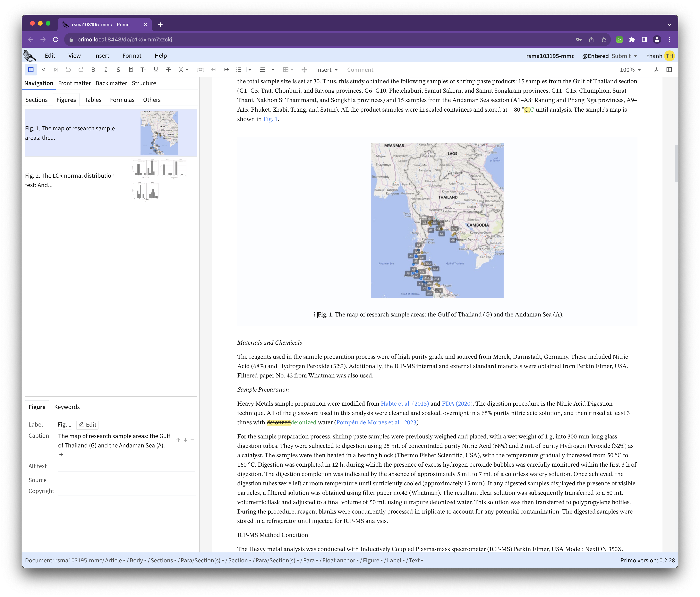Toggle the left navigation panel icon
Viewport: 700px width, 597px height.
(31, 70)
